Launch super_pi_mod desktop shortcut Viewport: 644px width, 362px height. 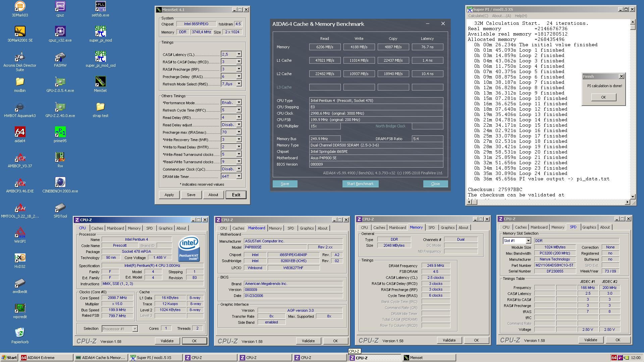(x=100, y=34)
